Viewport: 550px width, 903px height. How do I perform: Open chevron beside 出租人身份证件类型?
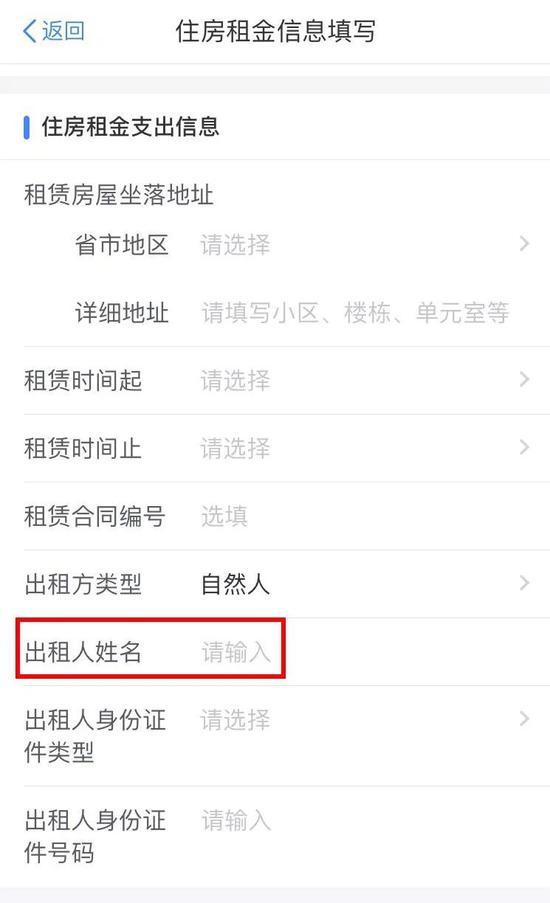pos(524,719)
